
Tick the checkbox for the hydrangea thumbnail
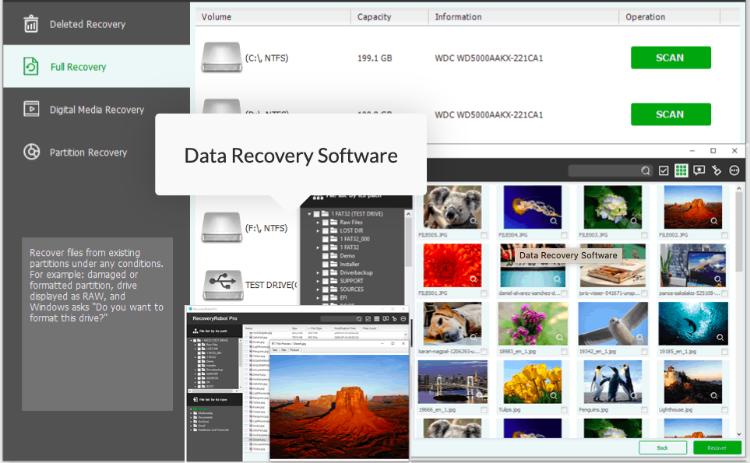645,235
